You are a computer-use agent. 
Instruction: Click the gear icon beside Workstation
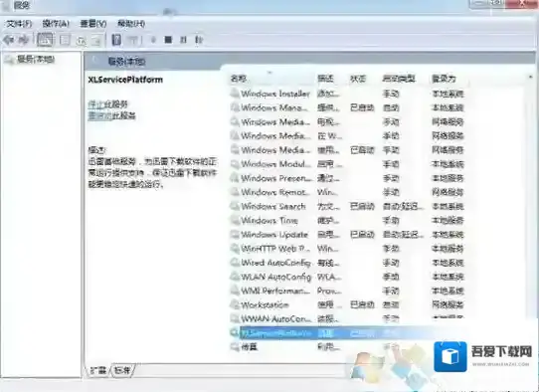pos(235,304)
